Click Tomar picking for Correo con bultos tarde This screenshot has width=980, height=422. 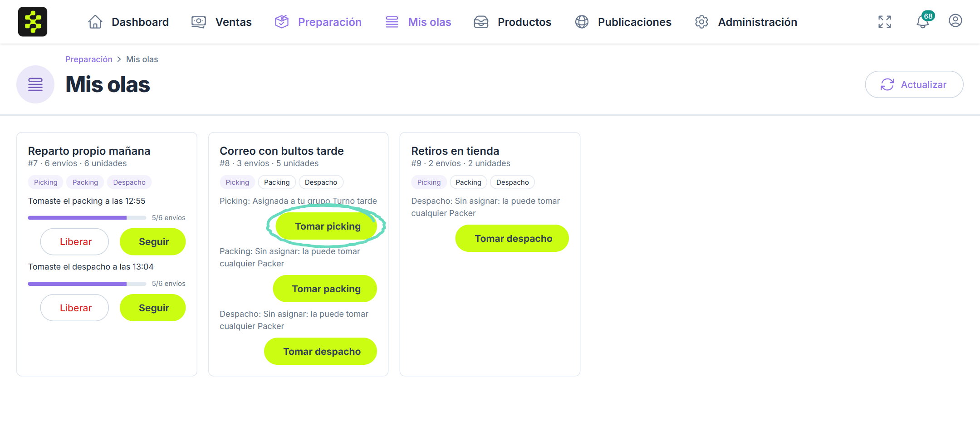pyautogui.click(x=326, y=226)
